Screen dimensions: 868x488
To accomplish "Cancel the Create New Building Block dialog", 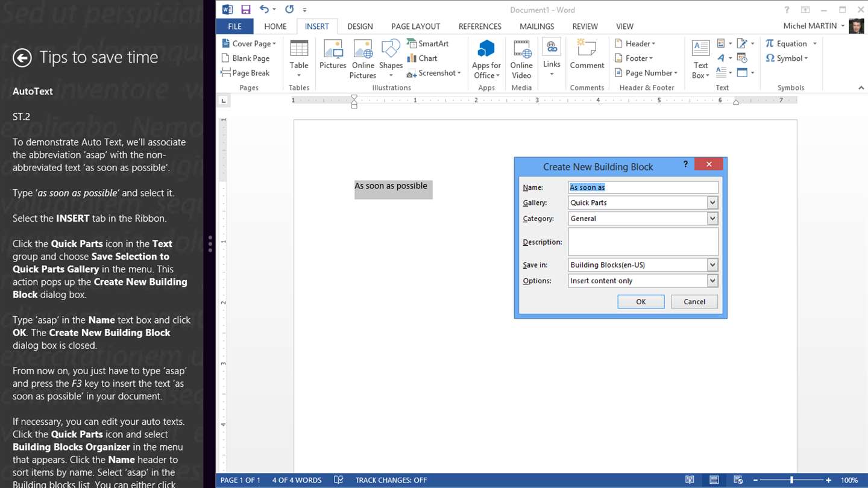I will click(694, 302).
